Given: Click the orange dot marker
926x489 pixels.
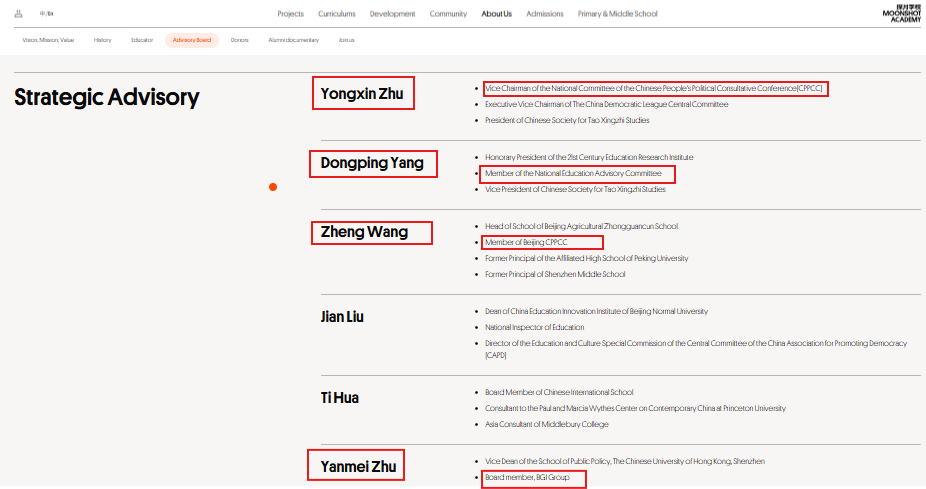Looking at the screenshot, I should pyautogui.click(x=273, y=187).
